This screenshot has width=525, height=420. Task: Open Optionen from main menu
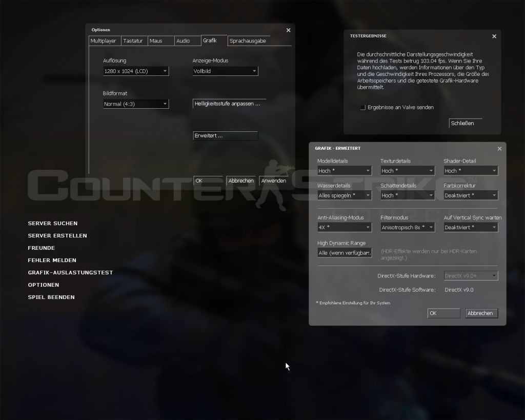(44, 285)
